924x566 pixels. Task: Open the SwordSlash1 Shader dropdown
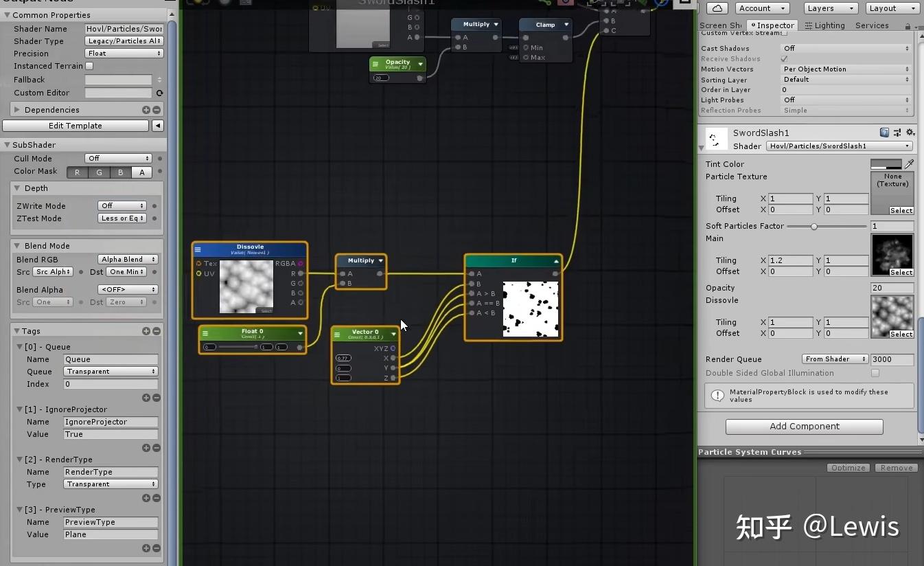tap(840, 146)
